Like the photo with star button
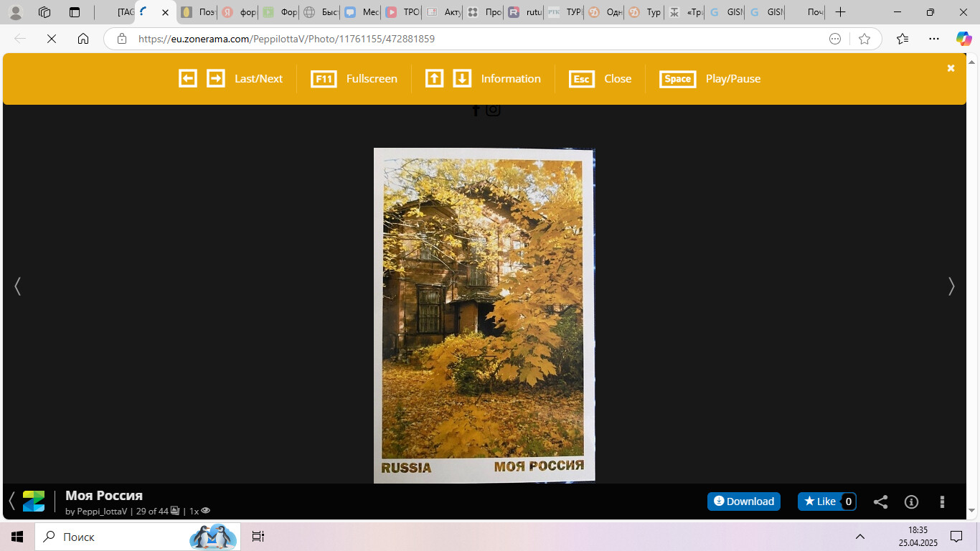 819,501
